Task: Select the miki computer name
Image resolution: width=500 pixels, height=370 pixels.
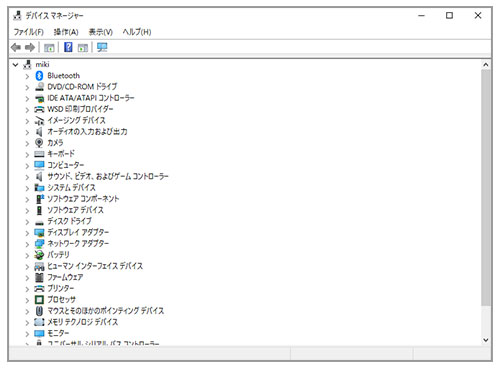Action: point(42,64)
